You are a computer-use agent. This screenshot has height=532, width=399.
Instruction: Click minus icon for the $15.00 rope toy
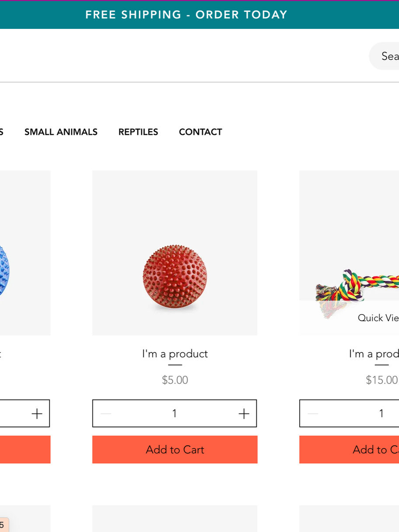[313, 413]
